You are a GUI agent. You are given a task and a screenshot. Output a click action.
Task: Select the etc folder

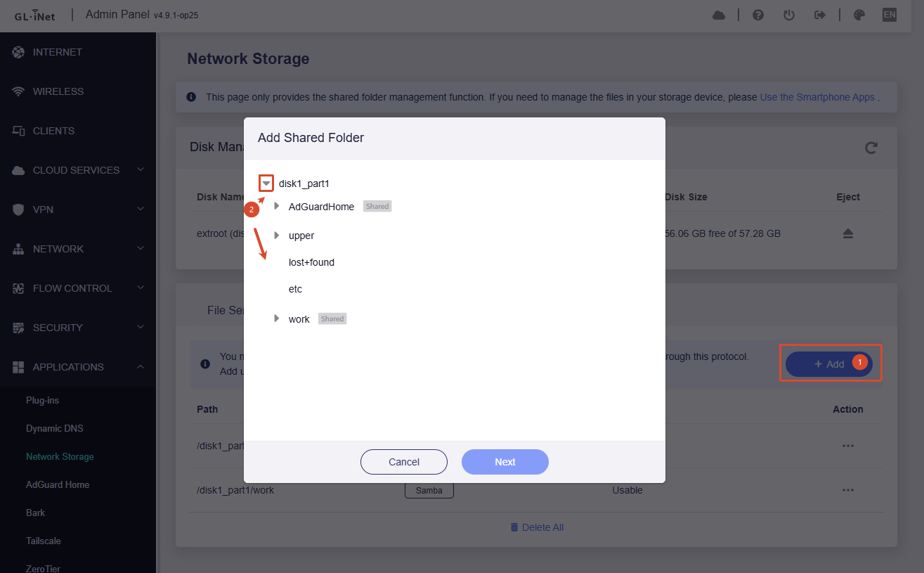click(295, 289)
